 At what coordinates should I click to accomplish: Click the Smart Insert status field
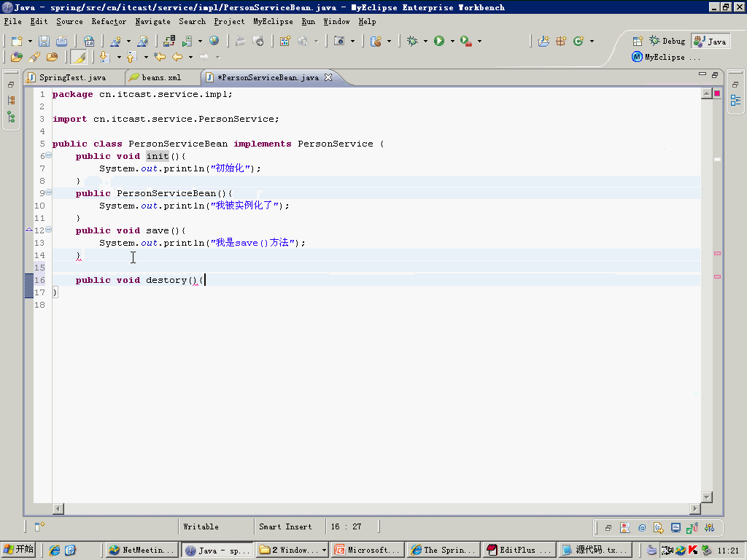click(289, 526)
